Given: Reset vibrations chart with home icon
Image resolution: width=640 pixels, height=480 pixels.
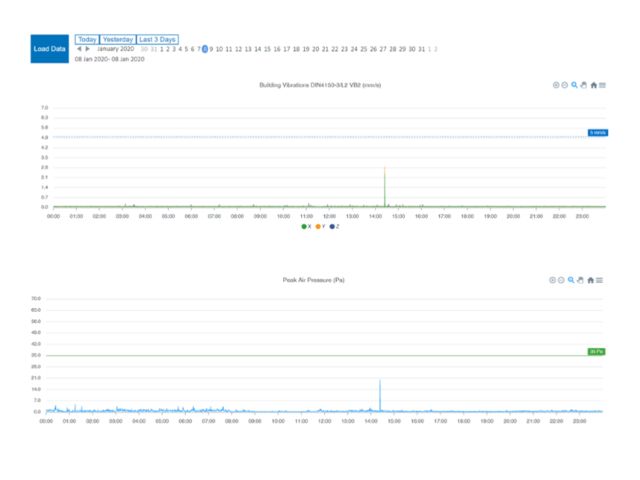Looking at the screenshot, I should (593, 85).
